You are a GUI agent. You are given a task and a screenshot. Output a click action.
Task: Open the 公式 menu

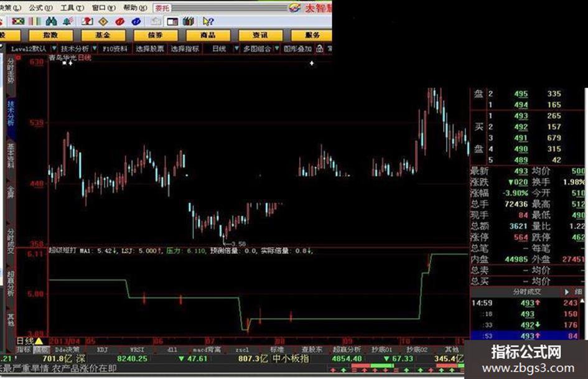tap(40, 7)
